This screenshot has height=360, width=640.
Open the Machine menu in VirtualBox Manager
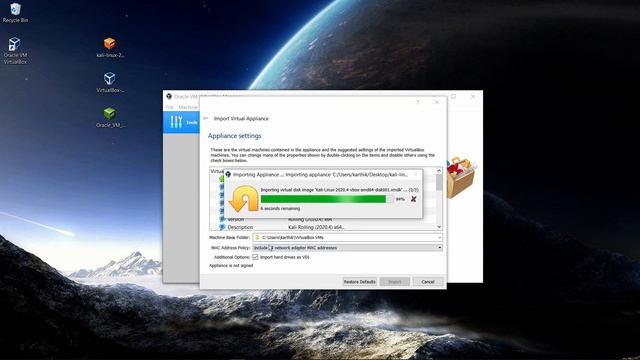coord(188,107)
